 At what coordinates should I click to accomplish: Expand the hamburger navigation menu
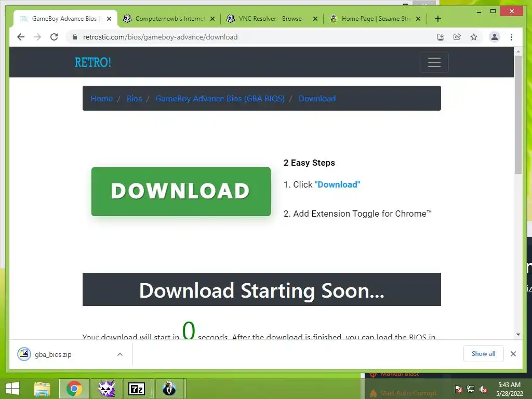(434, 62)
